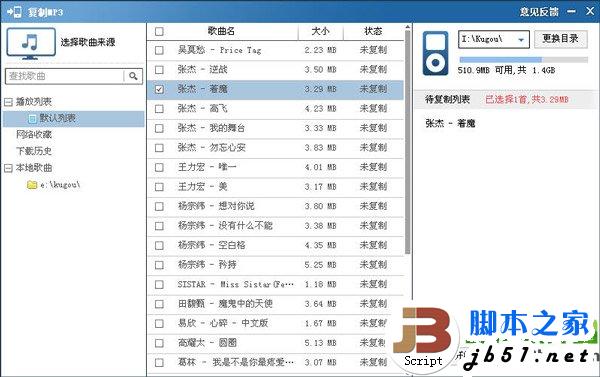Check the 张杰 - 勿忘心安 checkbox
This screenshot has width=600, height=377.
tap(159, 148)
